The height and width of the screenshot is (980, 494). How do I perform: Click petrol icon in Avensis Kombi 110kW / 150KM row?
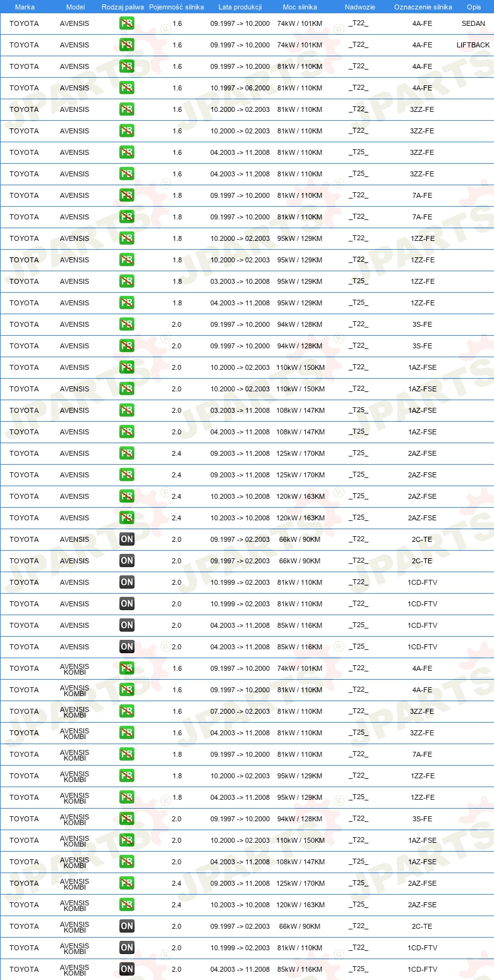coord(126,840)
